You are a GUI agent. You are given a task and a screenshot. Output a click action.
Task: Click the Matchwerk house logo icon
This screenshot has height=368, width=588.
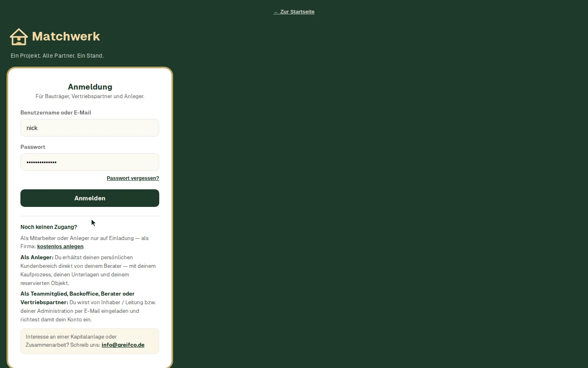19,37
